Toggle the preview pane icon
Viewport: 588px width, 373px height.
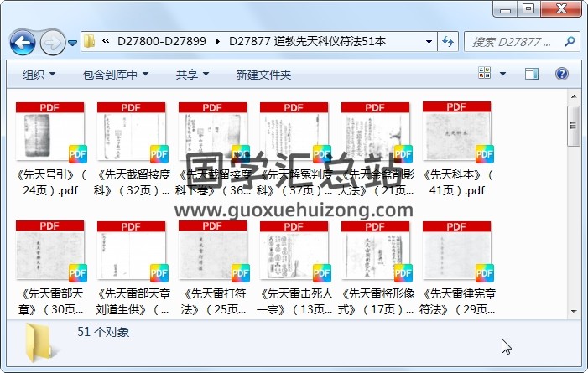coord(531,75)
